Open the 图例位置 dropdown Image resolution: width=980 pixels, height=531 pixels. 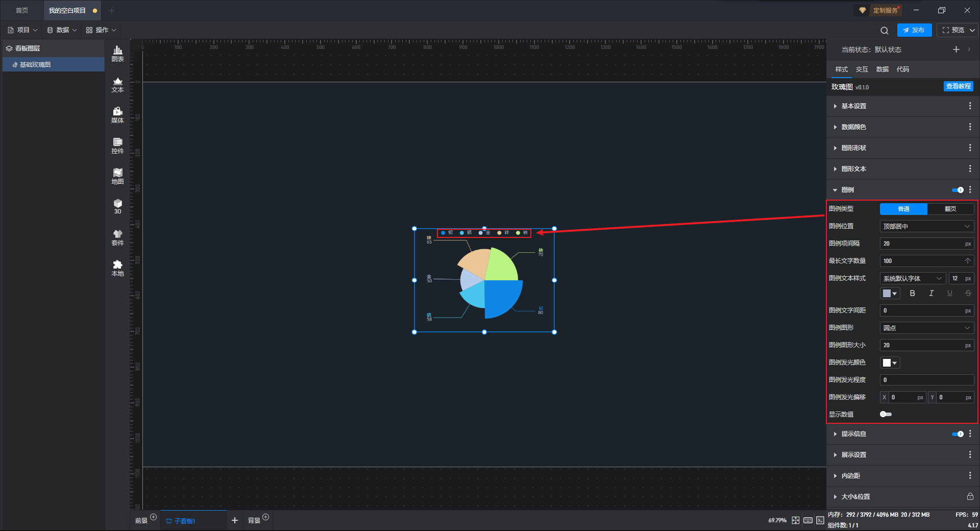coord(927,226)
